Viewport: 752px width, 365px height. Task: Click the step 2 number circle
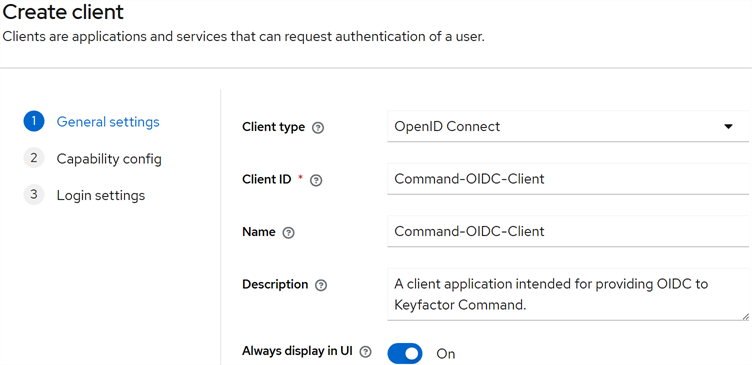34,158
